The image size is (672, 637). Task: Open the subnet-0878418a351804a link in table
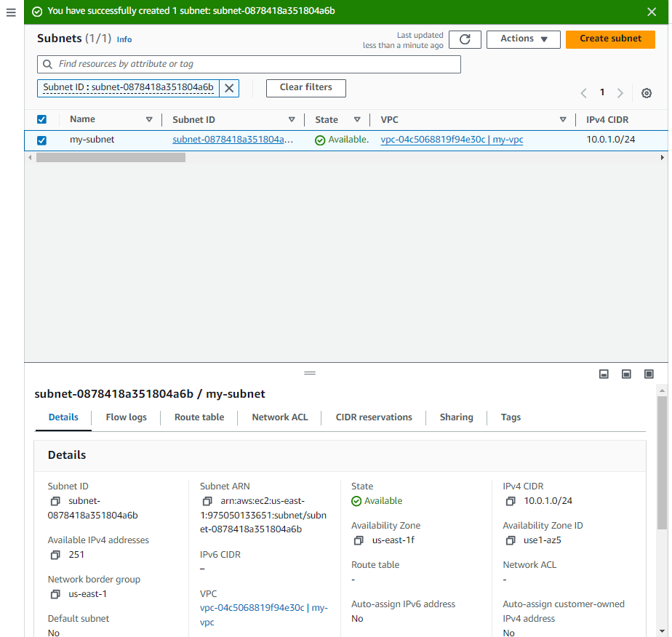[233, 140]
